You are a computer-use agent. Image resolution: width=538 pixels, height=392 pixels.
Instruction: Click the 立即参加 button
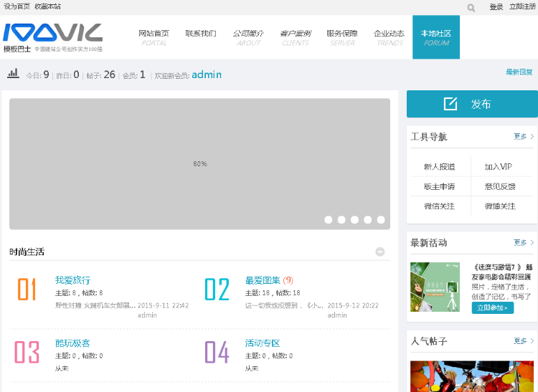point(493,307)
